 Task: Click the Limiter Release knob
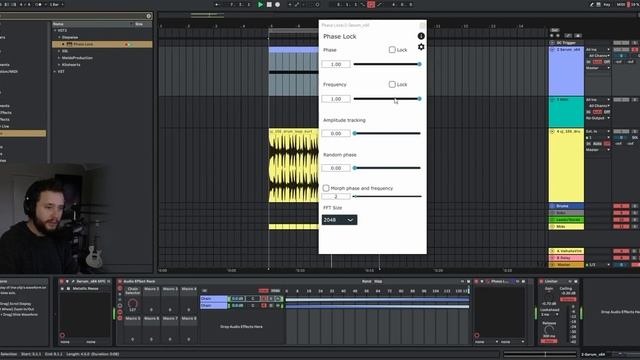point(549,329)
